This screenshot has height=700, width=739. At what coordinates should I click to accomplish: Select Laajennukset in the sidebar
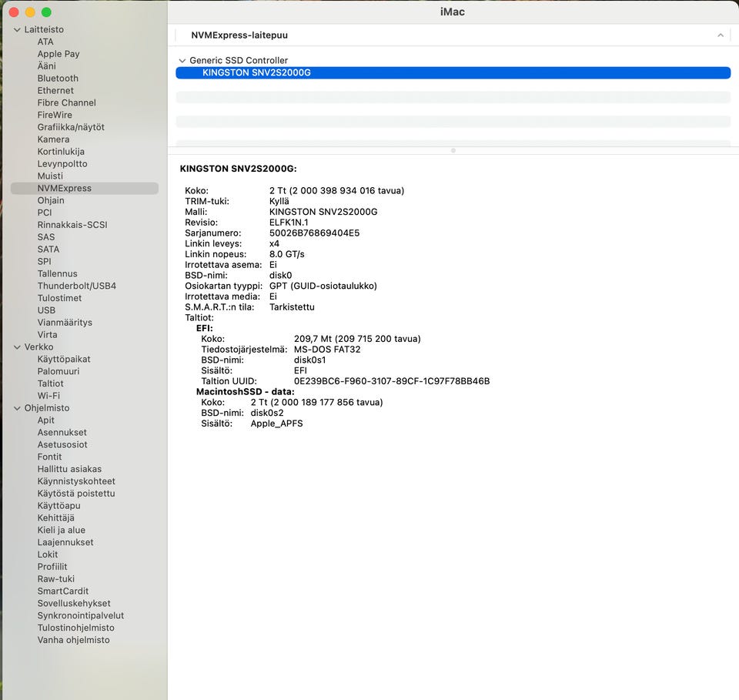click(65, 543)
